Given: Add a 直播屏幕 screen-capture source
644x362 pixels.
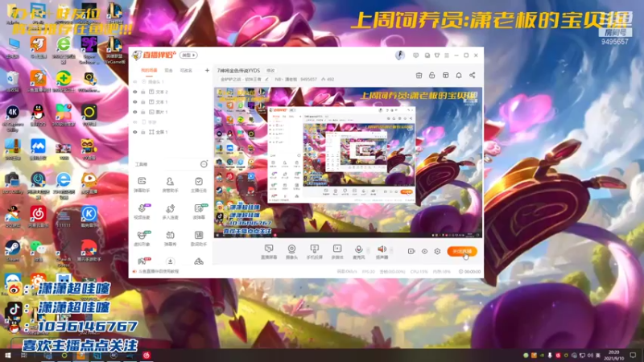Looking at the screenshot, I should pos(269,252).
